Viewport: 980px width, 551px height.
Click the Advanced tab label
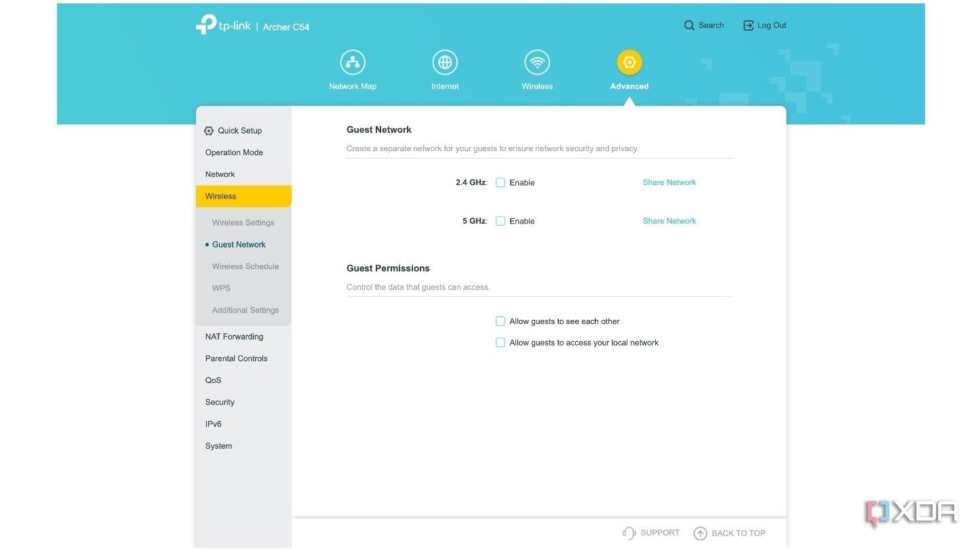629,86
